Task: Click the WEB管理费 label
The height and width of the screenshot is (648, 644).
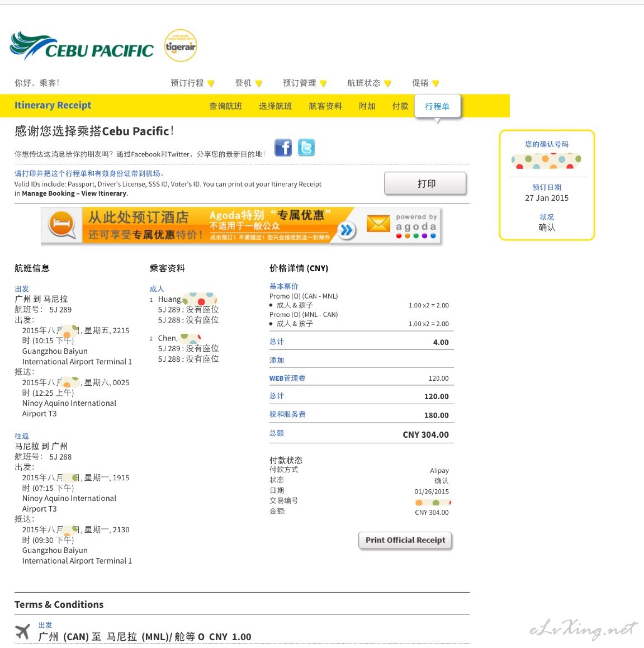Action: coord(287,378)
